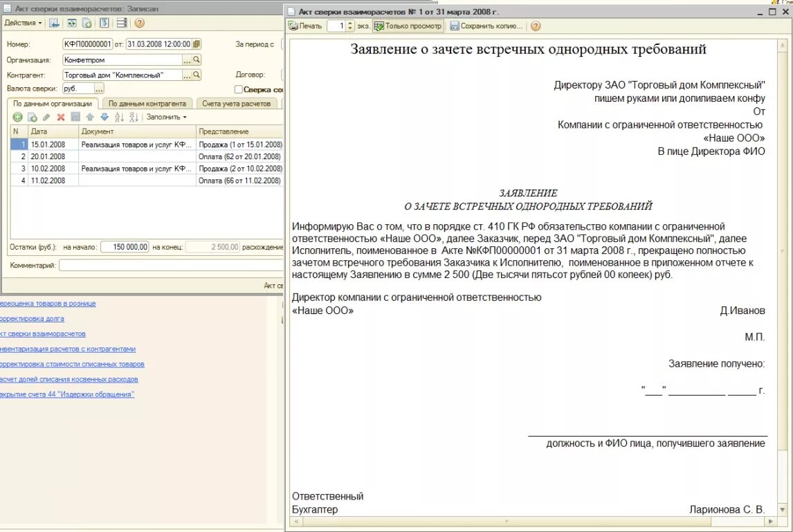
Task: Maximize the print preview window
Action: tap(772, 12)
